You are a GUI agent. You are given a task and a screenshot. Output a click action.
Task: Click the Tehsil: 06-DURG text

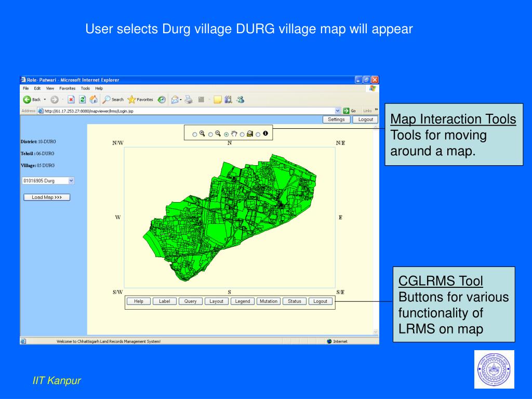pos(37,154)
